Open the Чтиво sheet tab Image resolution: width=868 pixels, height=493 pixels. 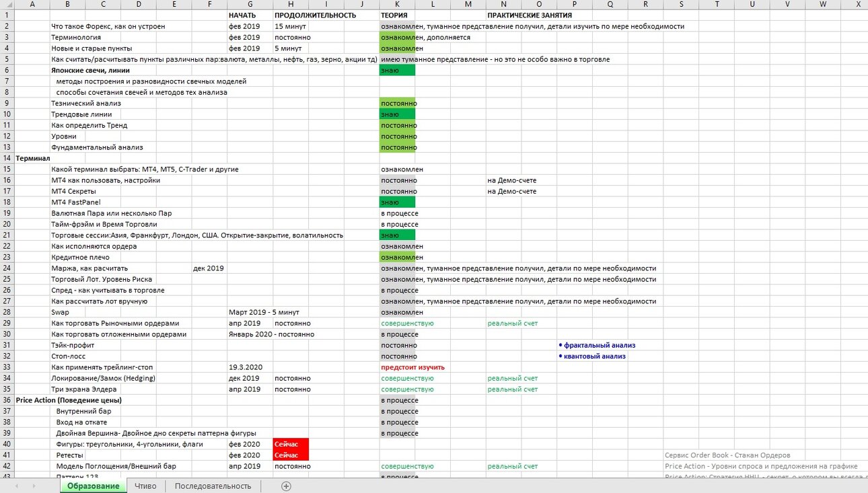coord(145,486)
